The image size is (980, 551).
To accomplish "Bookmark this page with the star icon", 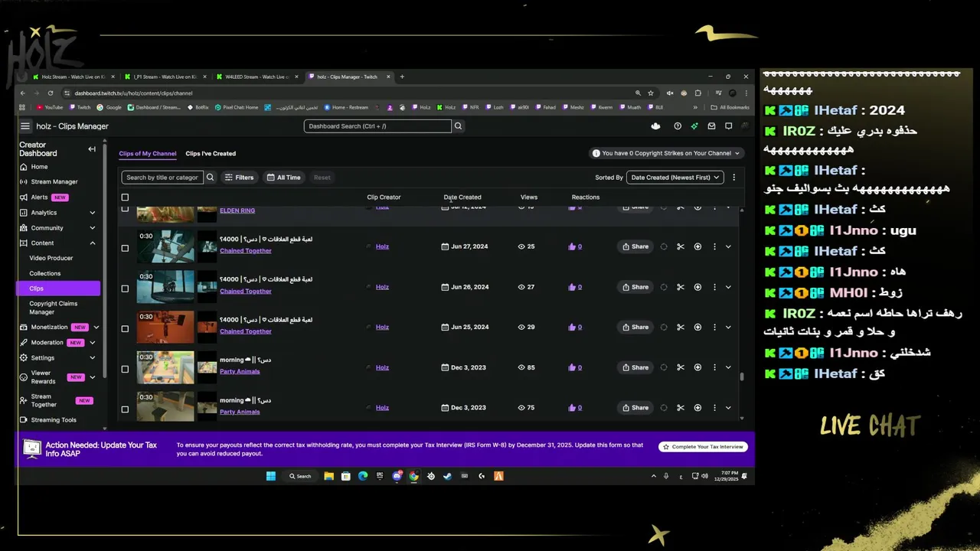I will 651,93.
